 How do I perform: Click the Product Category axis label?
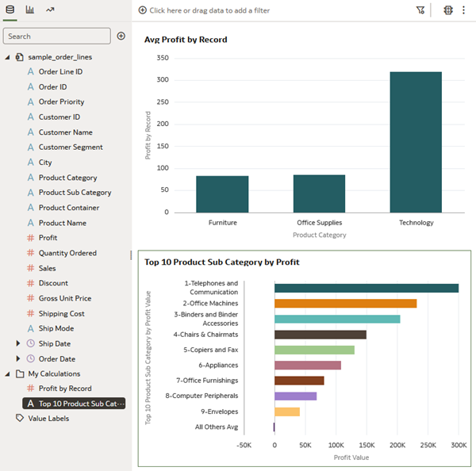click(x=320, y=235)
